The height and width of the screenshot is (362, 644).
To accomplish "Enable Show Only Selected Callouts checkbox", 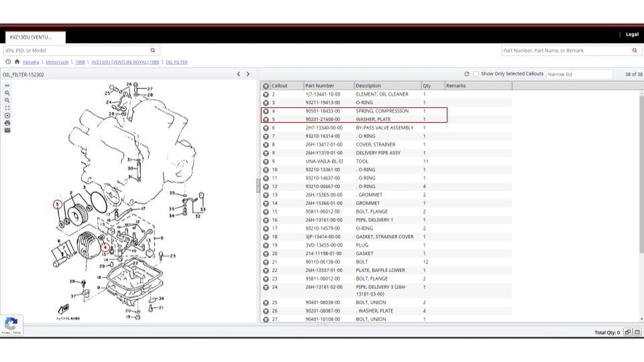I will pyautogui.click(x=476, y=74).
